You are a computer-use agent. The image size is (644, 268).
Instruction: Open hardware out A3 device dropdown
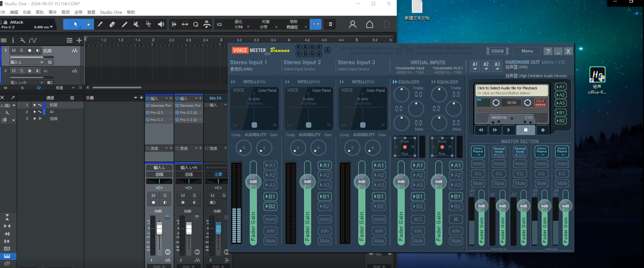pos(497,66)
